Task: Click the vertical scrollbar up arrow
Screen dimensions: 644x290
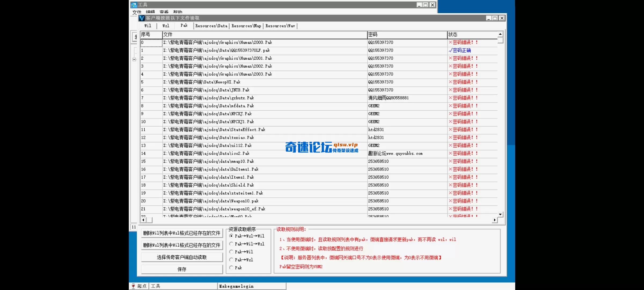Action: click(500, 34)
